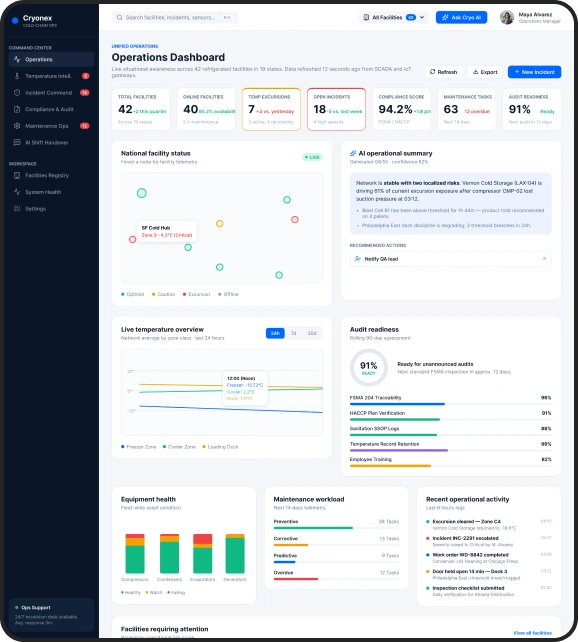Image resolution: width=578 pixels, height=642 pixels.
Task: Select the orange caution node on map
Action: [x=219, y=224]
